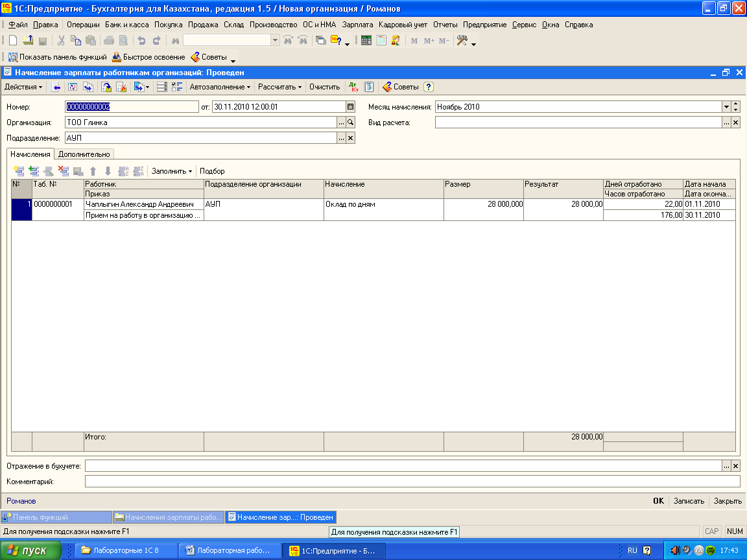The width and height of the screenshot is (747, 560).
Task: Click the windows list icon in main toolbar
Action: point(320,41)
